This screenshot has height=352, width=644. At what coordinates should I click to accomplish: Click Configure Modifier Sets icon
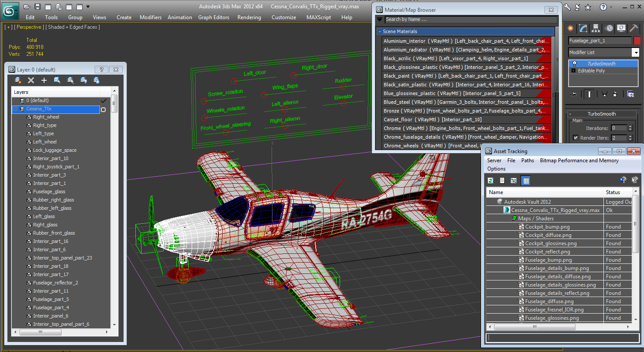(630, 94)
